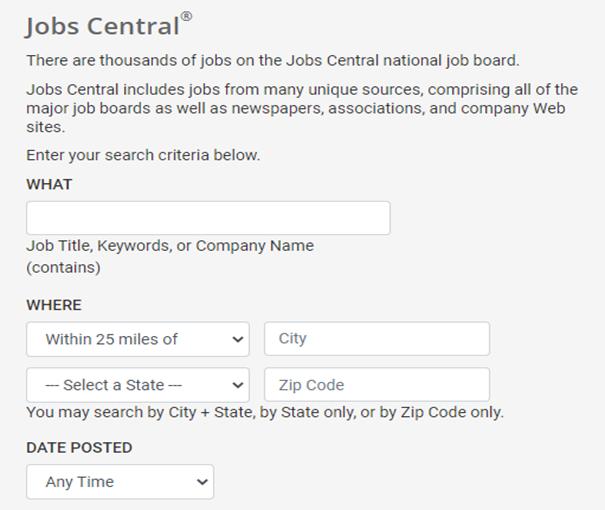Click the chevron arrow on the state selector
Viewport: 605px width, 510px height.
(238, 385)
